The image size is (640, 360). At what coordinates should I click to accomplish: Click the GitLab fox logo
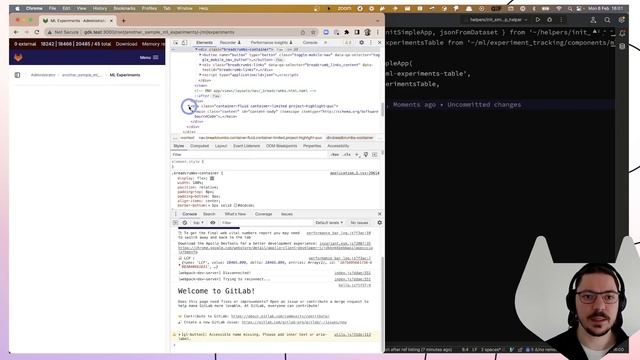point(18,58)
